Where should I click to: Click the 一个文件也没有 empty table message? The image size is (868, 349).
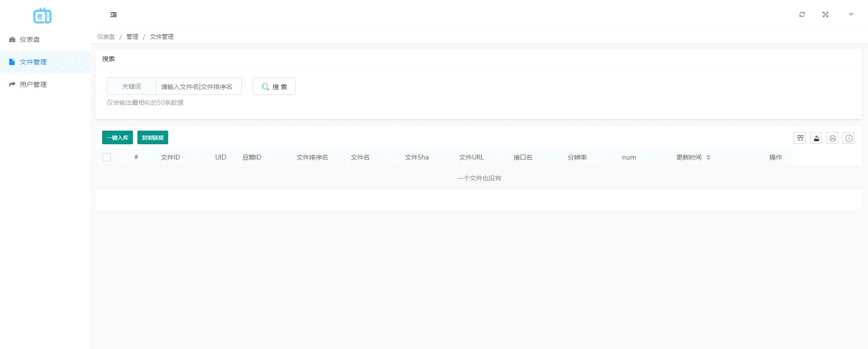point(479,178)
